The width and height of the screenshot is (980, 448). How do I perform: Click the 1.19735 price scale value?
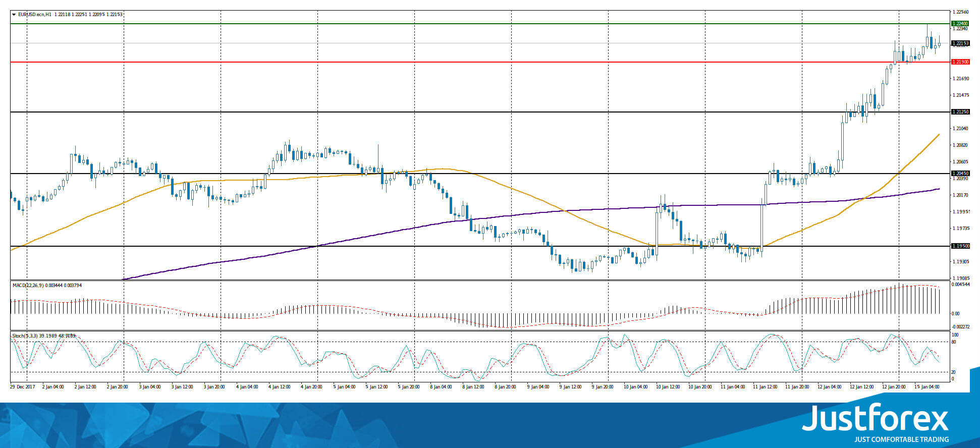pyautogui.click(x=961, y=229)
